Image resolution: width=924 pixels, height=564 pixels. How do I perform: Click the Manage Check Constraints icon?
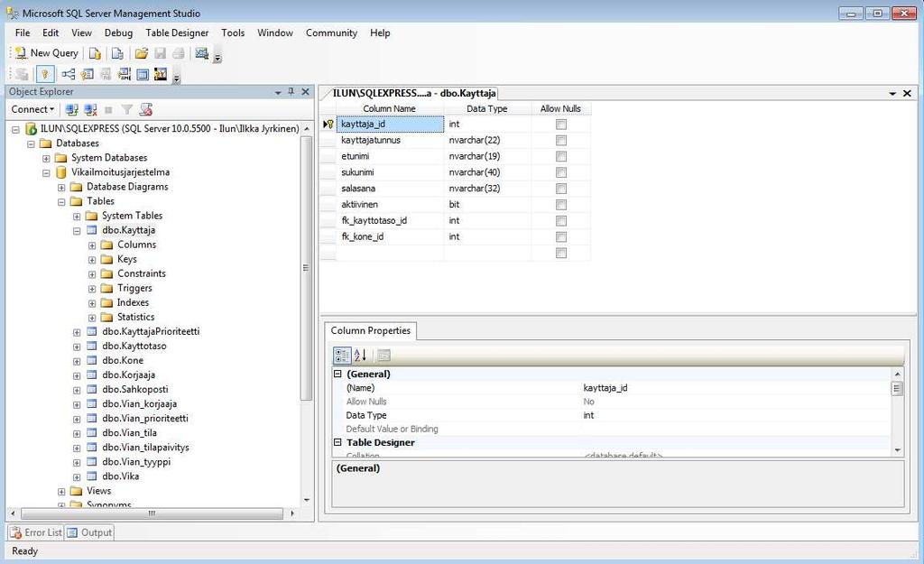tap(142, 74)
